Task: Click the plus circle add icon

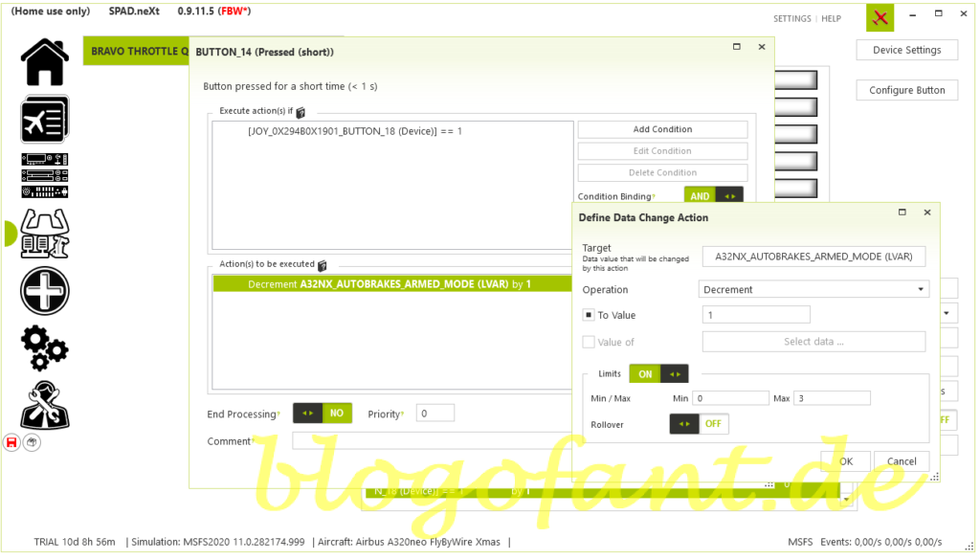Action: 44,291
